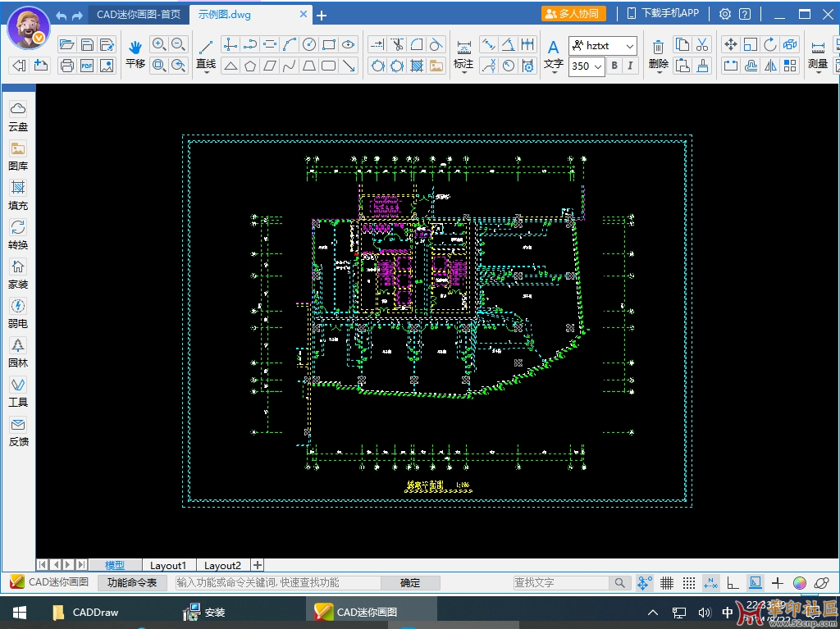Image resolution: width=840 pixels, height=629 pixels.
Task: Focus the command keyword input field
Action: click(278, 582)
